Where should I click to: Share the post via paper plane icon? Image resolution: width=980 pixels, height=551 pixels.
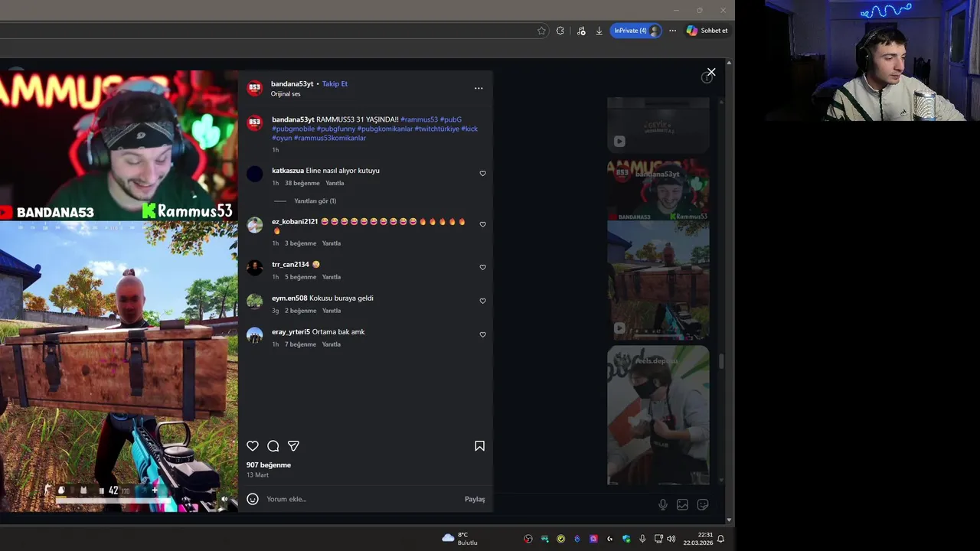coord(293,446)
